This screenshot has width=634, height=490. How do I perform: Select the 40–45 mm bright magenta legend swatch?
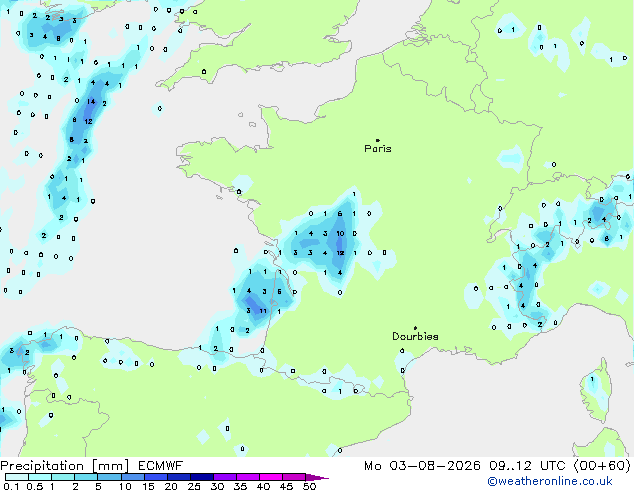coord(271,477)
